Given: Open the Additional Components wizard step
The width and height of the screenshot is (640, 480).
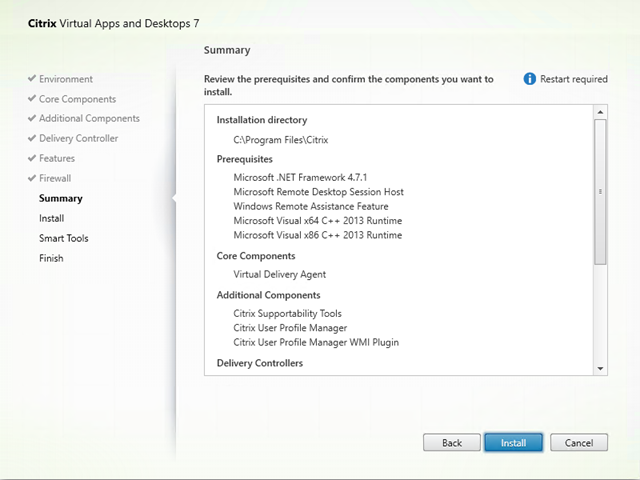Looking at the screenshot, I should 89,118.
